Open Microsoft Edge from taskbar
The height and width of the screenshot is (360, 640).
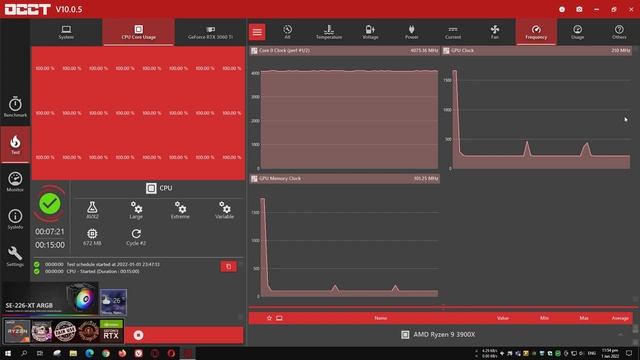coord(89,353)
